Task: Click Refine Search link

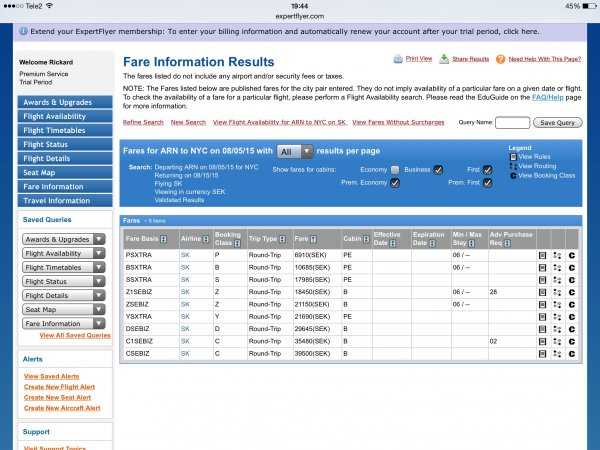Action: click(x=143, y=121)
